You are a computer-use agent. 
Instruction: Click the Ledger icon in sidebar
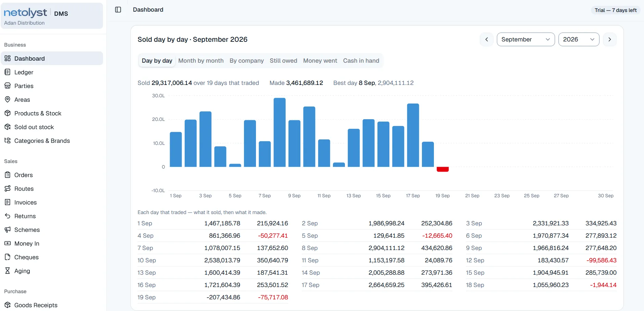[x=8, y=72]
